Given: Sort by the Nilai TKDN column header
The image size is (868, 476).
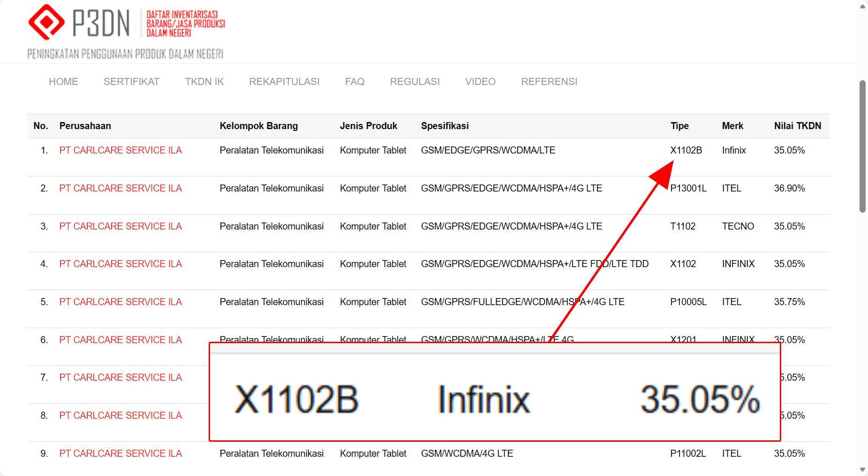Looking at the screenshot, I should [x=797, y=126].
